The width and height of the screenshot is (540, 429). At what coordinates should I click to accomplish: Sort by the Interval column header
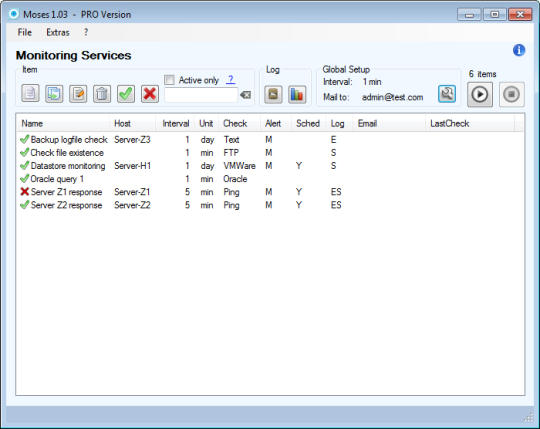175,123
